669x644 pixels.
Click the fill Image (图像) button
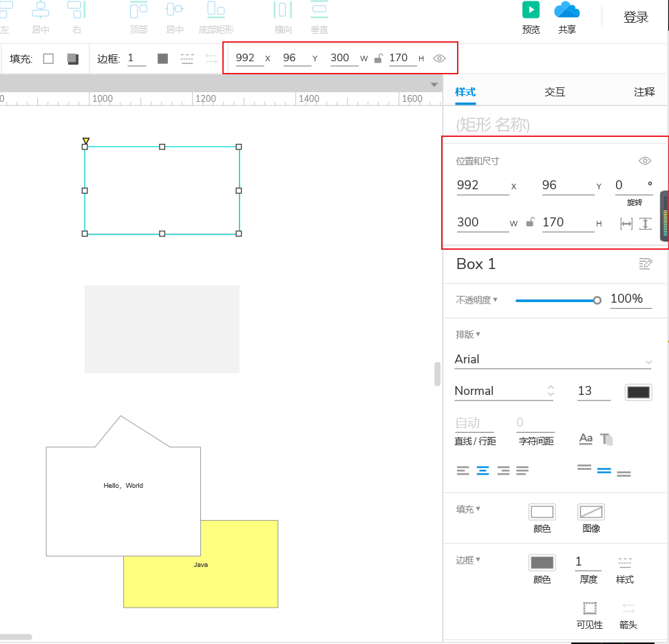pyautogui.click(x=591, y=512)
